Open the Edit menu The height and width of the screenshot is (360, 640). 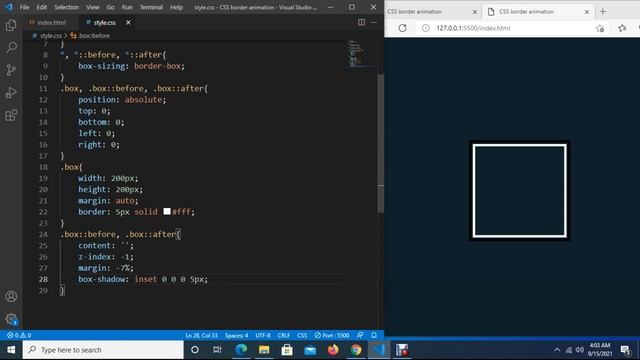[42, 7]
